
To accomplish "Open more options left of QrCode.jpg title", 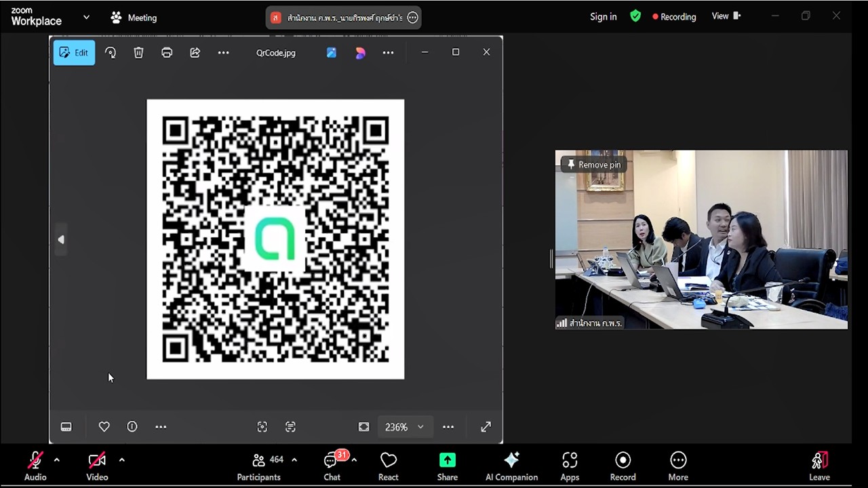I will (x=223, y=53).
